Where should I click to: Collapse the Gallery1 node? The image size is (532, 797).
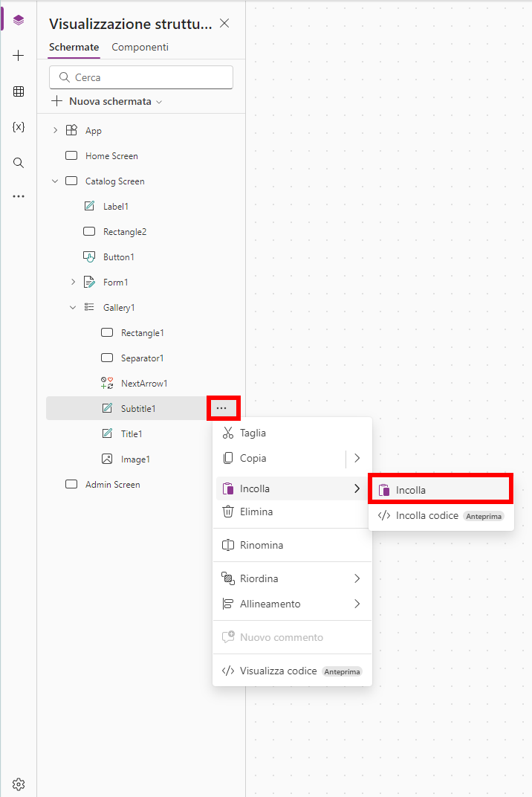click(x=73, y=307)
